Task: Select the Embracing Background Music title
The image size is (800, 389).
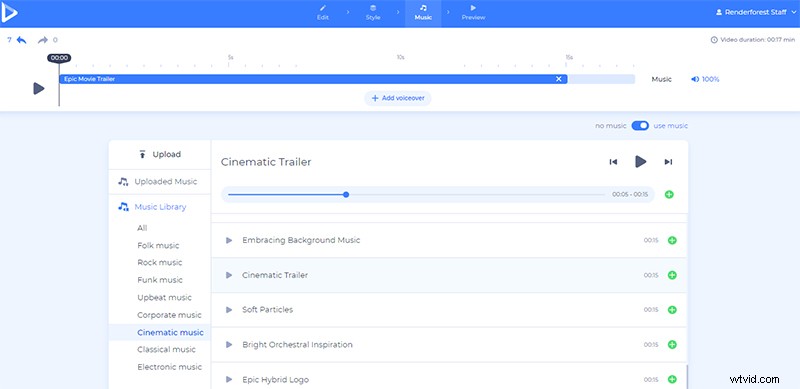Action: [301, 240]
